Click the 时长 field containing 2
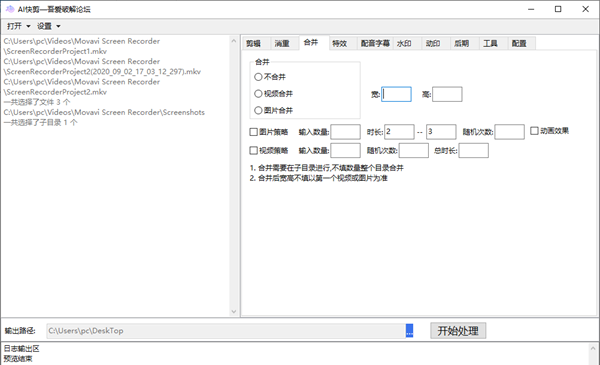The image size is (600, 365). pos(399,132)
